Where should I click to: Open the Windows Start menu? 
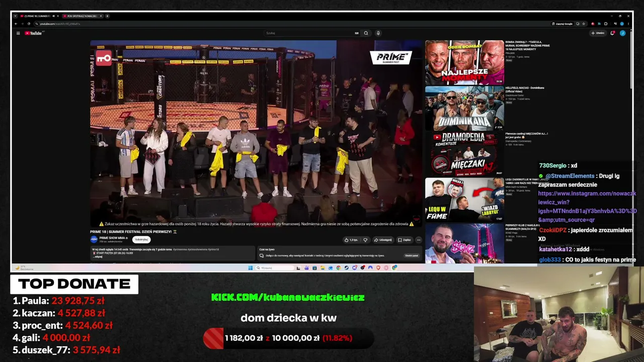(250, 267)
